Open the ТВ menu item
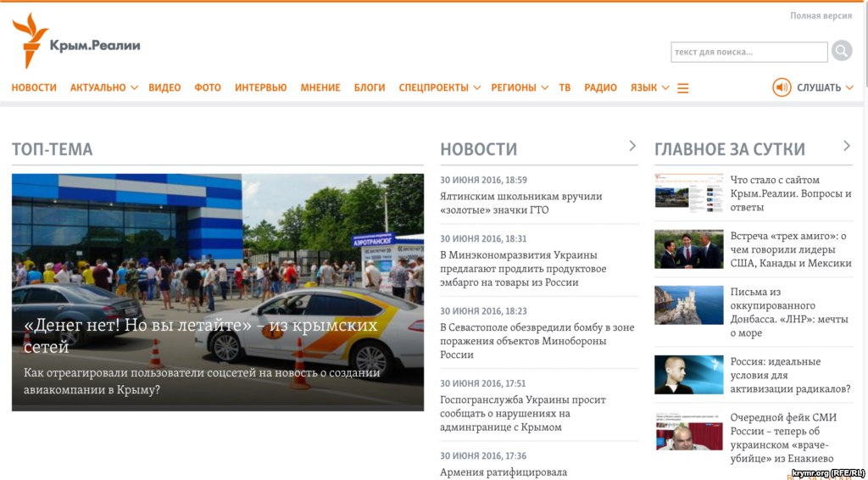The height and width of the screenshot is (480, 868). (565, 87)
